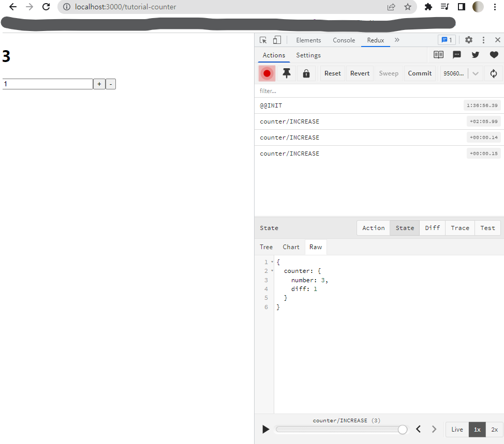Expand the instance selector chevron arrow
504x444 pixels.
476,73
